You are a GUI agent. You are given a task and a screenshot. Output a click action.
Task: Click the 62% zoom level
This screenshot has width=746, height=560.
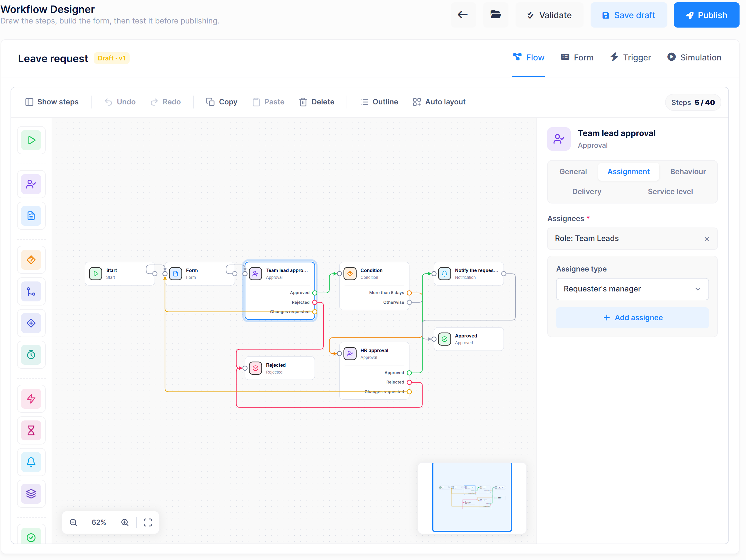[x=99, y=522]
